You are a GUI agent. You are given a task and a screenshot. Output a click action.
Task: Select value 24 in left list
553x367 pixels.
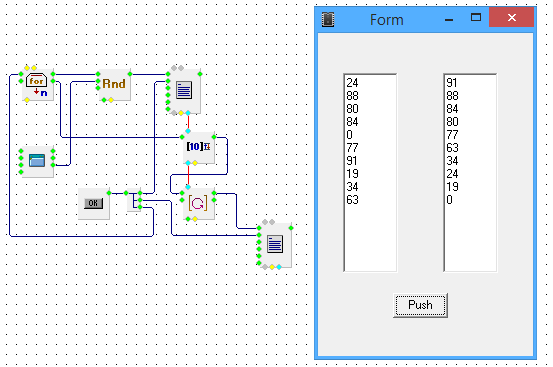tap(352, 83)
